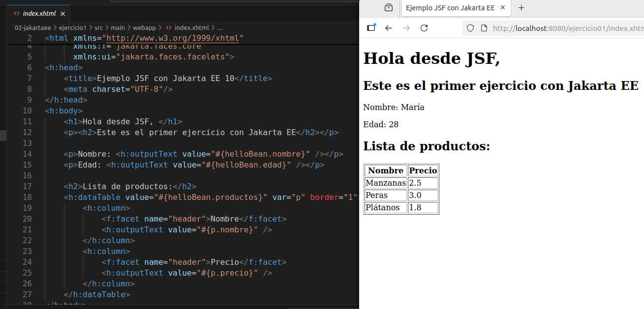Navigate back using the Firefox back arrow

(x=388, y=28)
